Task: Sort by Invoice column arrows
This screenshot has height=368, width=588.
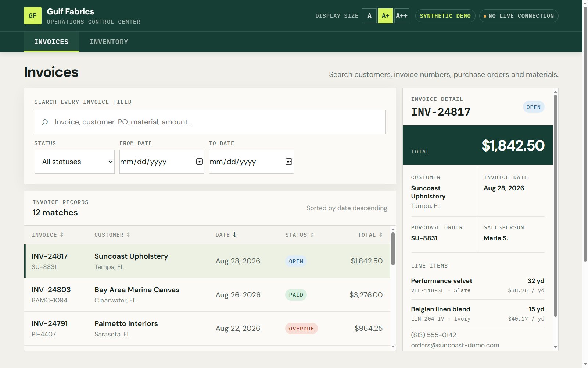Action: point(62,235)
